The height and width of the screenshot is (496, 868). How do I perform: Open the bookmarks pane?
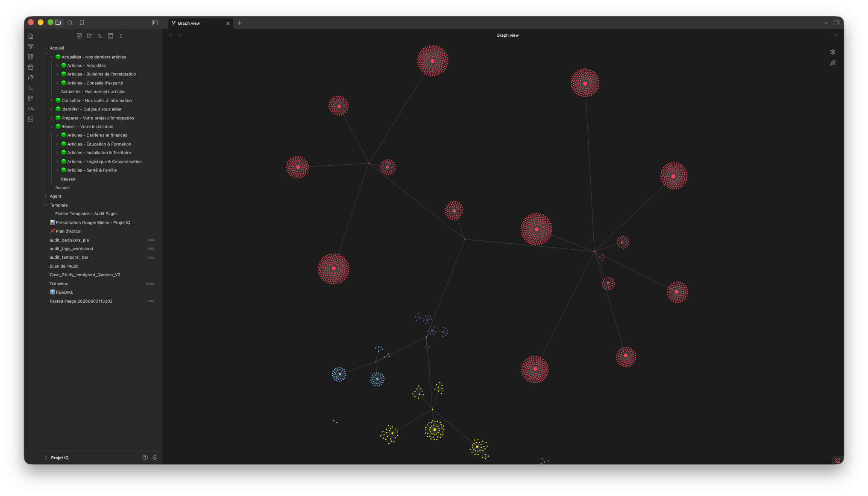(82, 23)
